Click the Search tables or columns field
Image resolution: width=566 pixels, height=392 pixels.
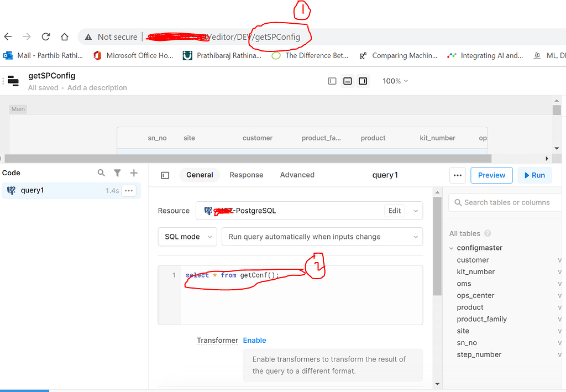[506, 202]
